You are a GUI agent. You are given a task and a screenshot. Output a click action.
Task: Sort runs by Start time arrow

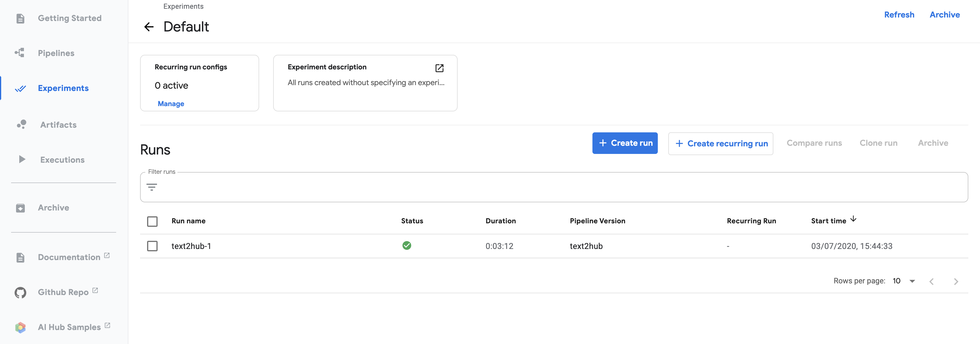click(x=853, y=219)
